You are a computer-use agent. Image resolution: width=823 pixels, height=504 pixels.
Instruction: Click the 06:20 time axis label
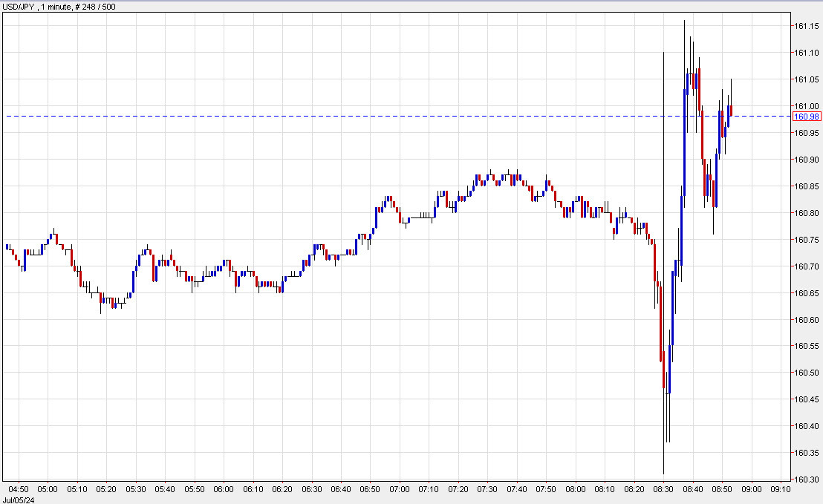(x=282, y=489)
